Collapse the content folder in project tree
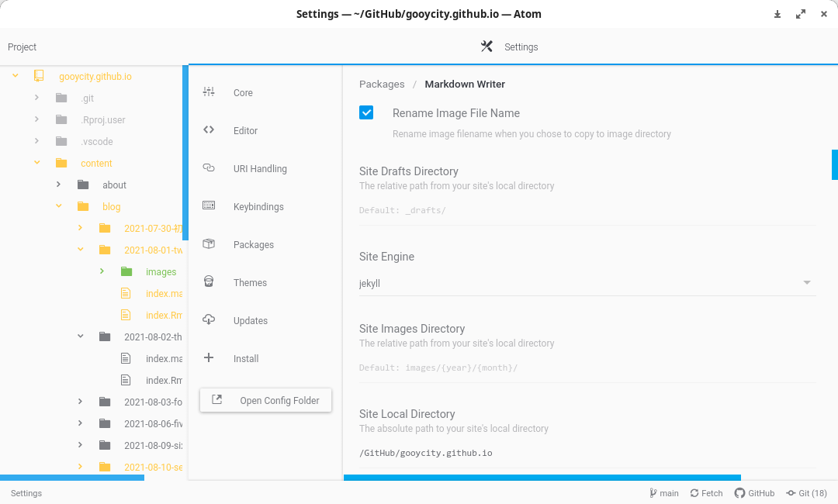Viewport: 838px width, 504px height. tap(37, 163)
